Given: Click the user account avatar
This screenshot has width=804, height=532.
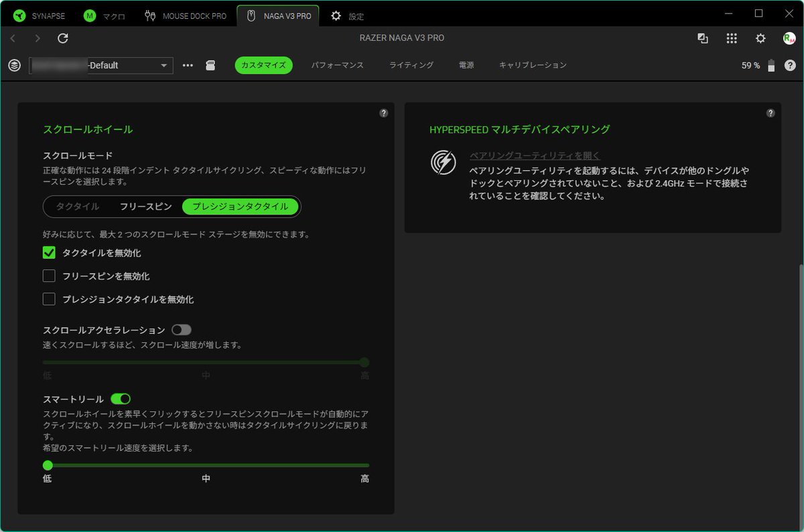Looking at the screenshot, I should coord(789,38).
